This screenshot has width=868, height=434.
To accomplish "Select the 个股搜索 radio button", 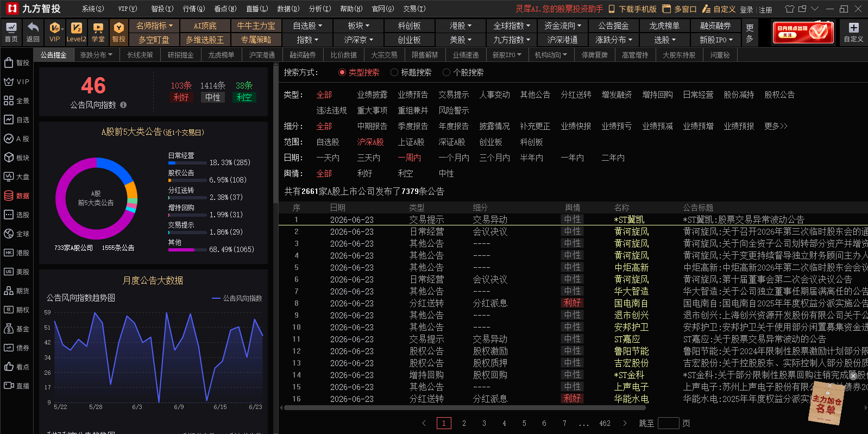I will coord(446,72).
